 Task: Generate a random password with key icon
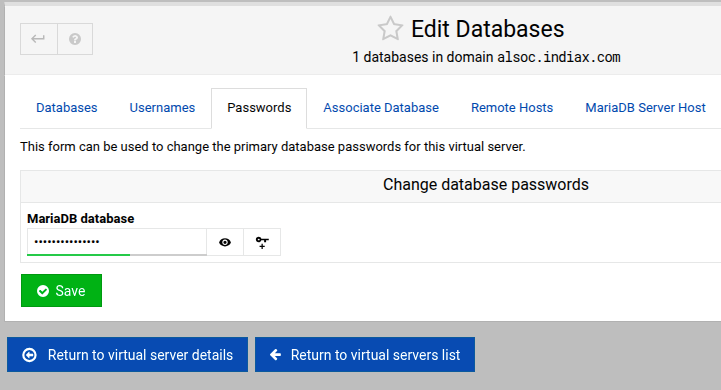[x=262, y=242]
